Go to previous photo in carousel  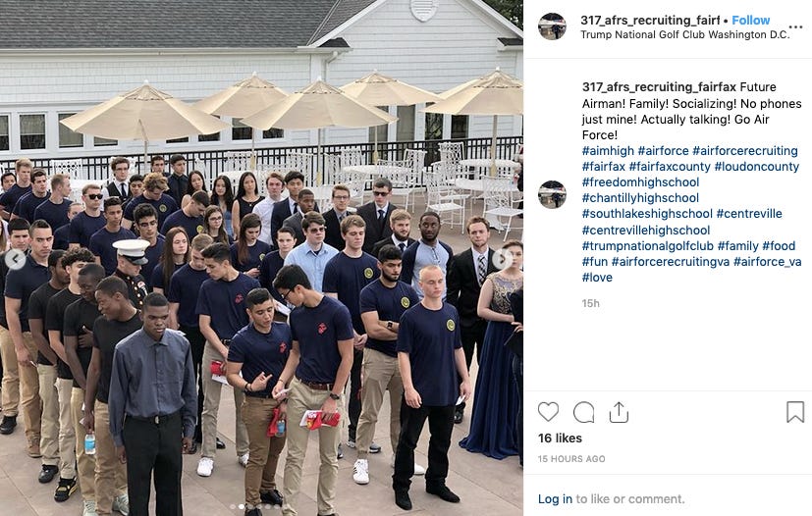click(15, 259)
